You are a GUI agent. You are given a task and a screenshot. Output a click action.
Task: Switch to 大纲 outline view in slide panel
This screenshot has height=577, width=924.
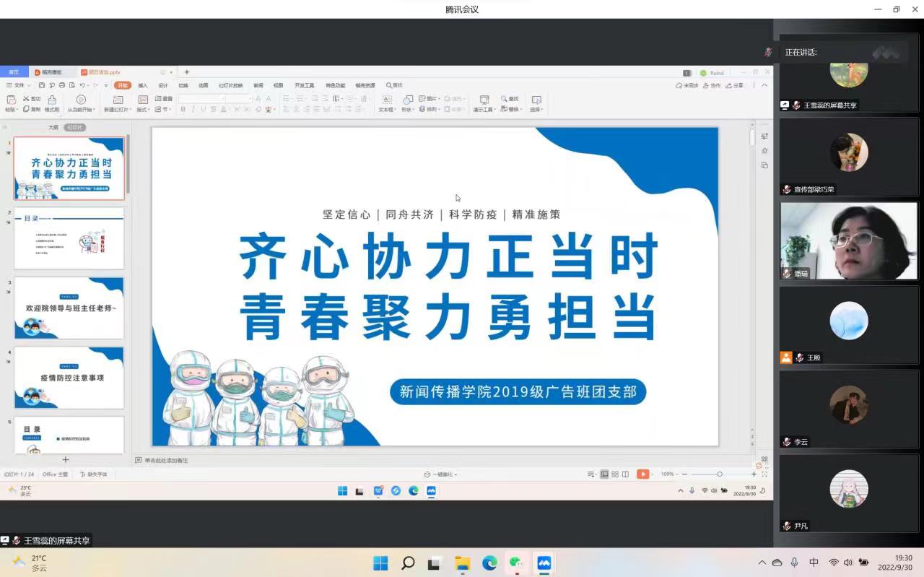tap(53, 127)
